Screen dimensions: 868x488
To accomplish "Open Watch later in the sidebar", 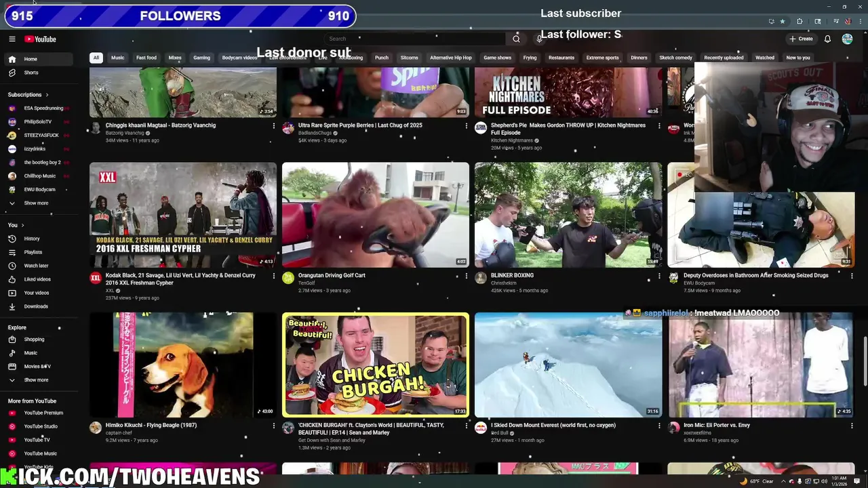I will (x=39, y=266).
